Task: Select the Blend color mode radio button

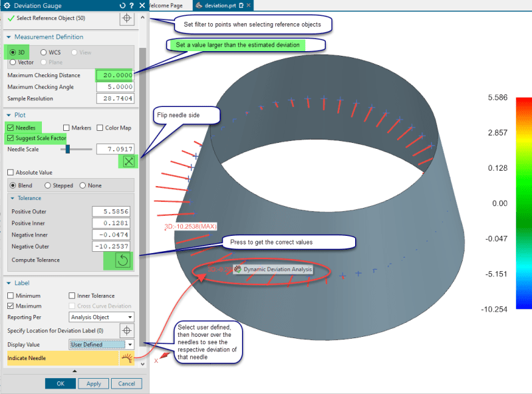Action: point(13,185)
